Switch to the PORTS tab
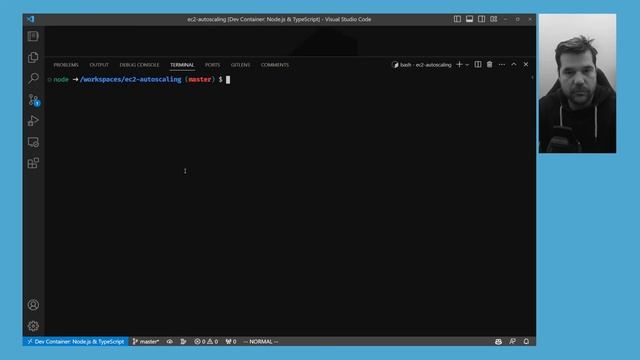The image size is (640, 360). tap(212, 65)
